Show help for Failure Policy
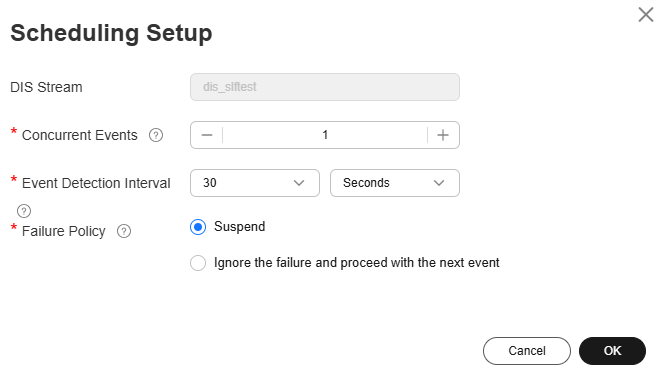Image resolution: width=659 pixels, height=372 pixels. pos(124,231)
